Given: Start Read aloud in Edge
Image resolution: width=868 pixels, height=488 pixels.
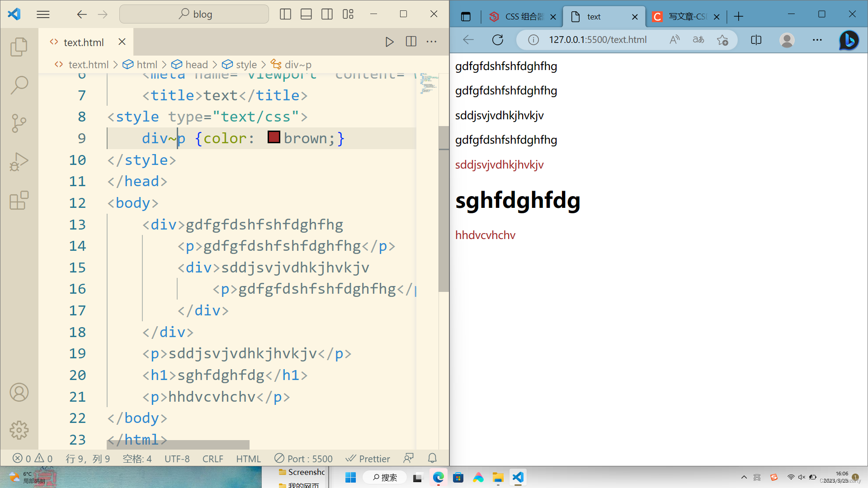Looking at the screenshot, I should pos(675,40).
